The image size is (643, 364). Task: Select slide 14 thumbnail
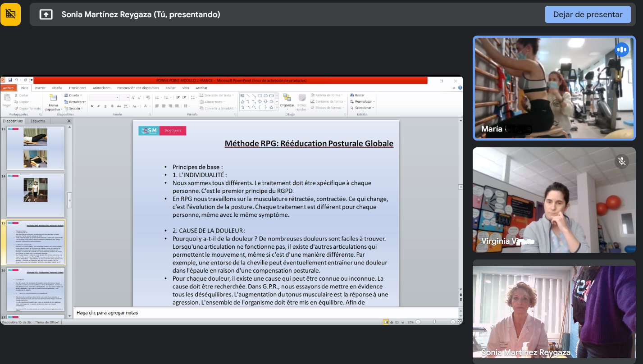click(35, 195)
